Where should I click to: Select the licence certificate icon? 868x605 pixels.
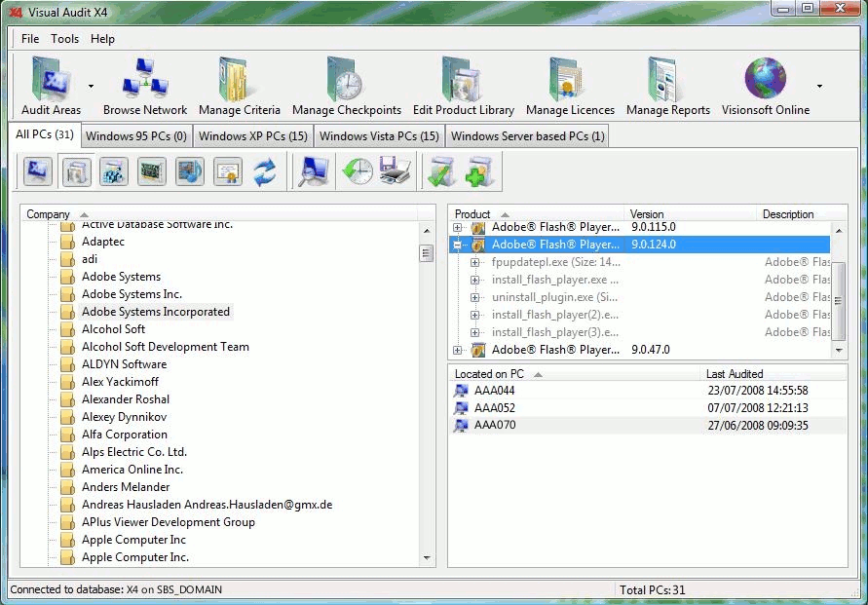228,171
